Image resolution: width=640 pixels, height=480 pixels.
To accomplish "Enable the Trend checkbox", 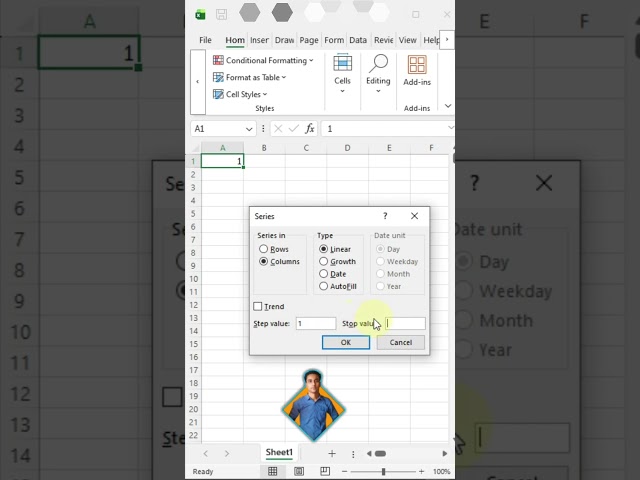I will pyautogui.click(x=258, y=307).
